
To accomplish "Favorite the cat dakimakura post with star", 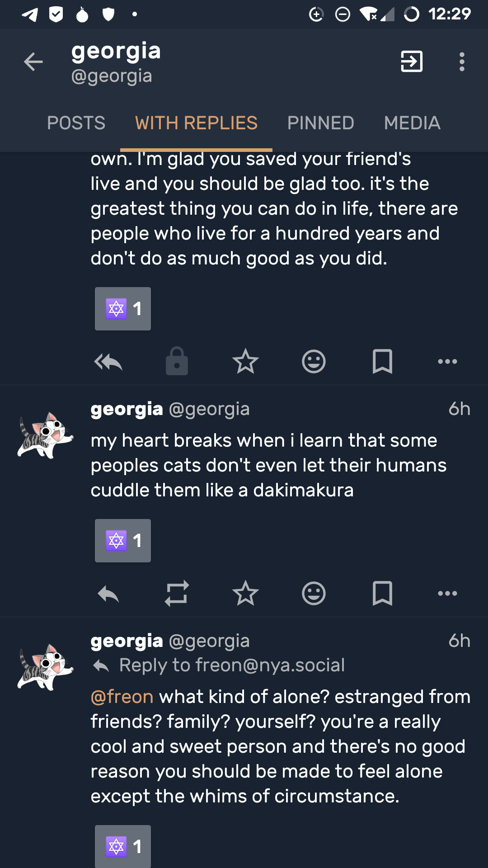I will pyautogui.click(x=245, y=593).
